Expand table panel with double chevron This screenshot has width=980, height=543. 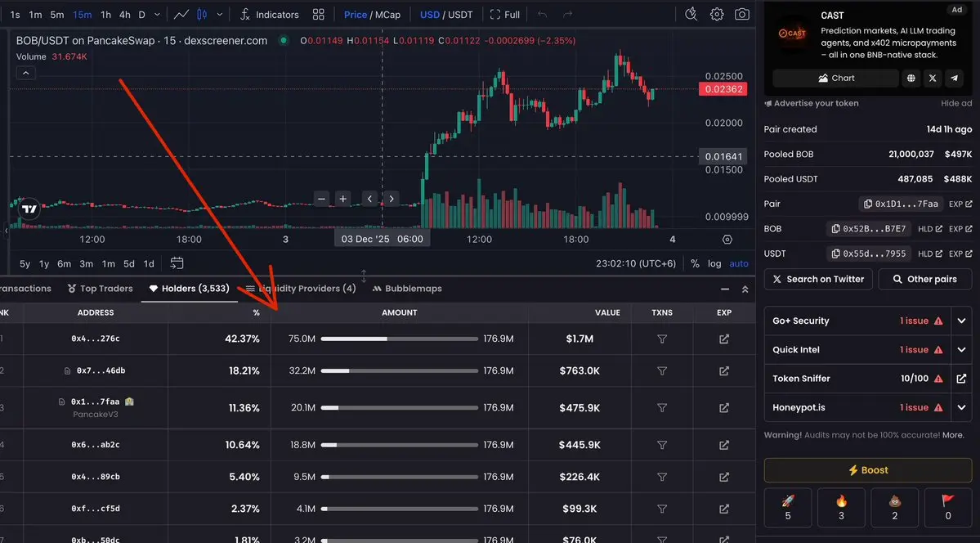point(745,289)
